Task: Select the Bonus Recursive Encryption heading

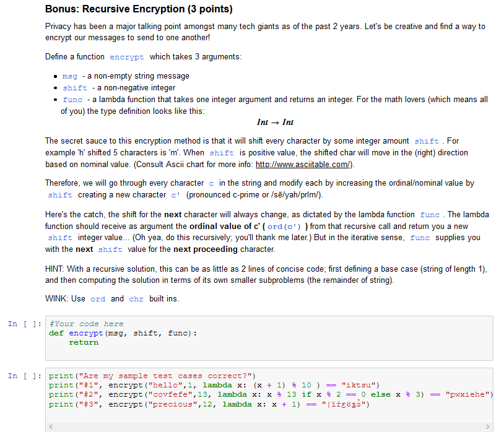Action: pos(138,9)
